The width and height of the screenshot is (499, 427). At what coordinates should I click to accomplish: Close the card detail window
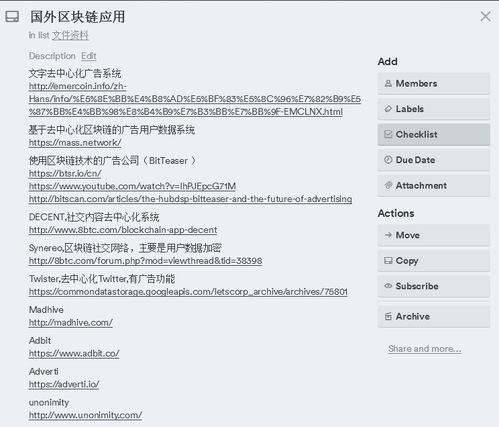tap(485, 16)
